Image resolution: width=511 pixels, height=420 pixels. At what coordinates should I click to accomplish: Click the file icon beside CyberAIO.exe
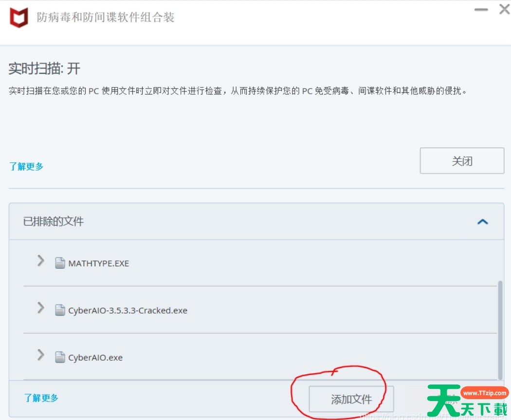point(60,357)
